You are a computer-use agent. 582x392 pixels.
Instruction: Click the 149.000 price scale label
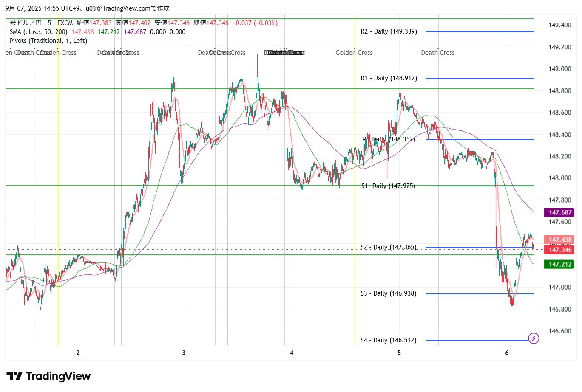(559, 69)
